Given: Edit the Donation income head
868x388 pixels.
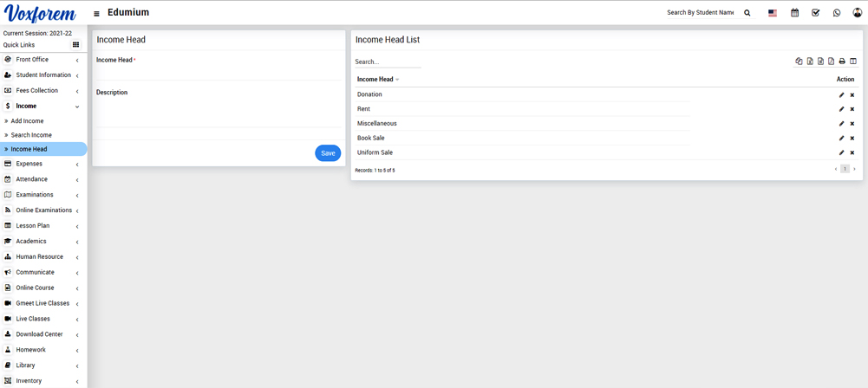Looking at the screenshot, I should (841, 95).
